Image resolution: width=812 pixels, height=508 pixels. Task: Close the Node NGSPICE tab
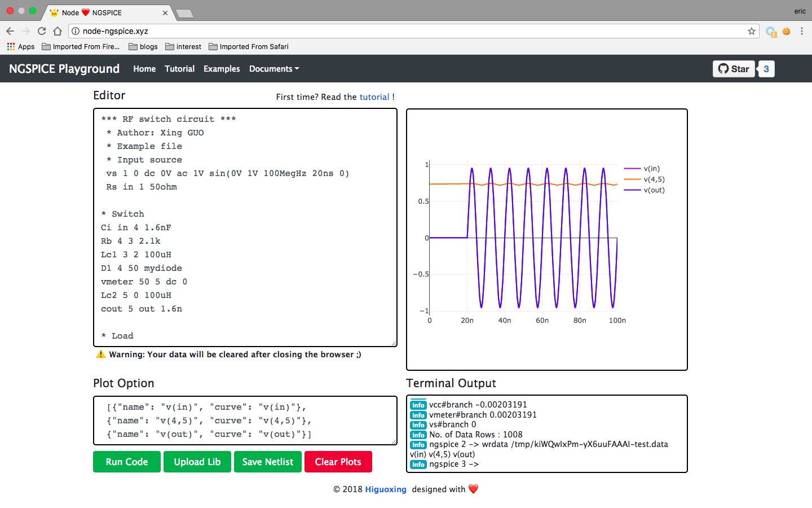pos(165,12)
